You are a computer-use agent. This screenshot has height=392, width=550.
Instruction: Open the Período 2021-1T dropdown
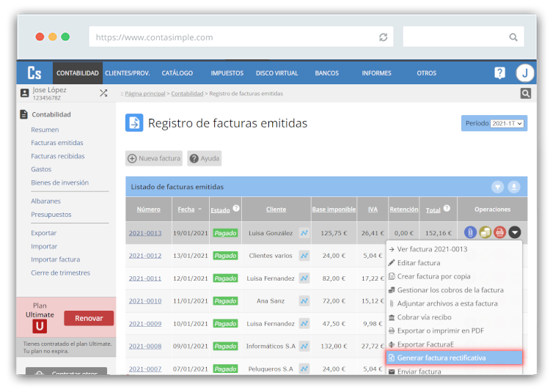click(507, 123)
